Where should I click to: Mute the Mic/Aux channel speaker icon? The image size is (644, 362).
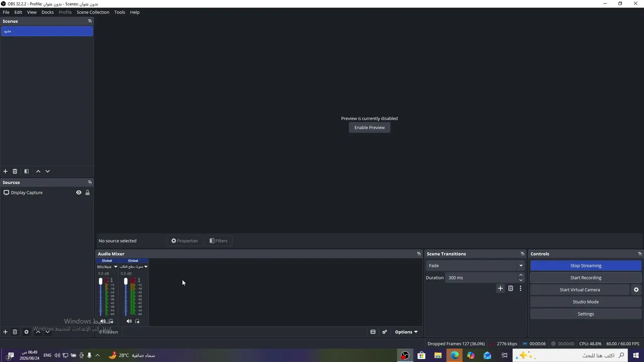click(103, 321)
